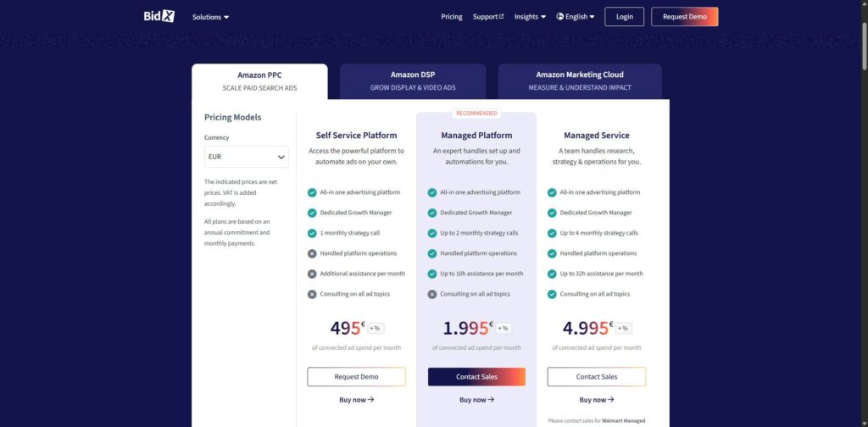868x427 pixels.
Task: Click checkmark beside Managed Platform 'All-in one advertising platform'
Action: (x=432, y=192)
